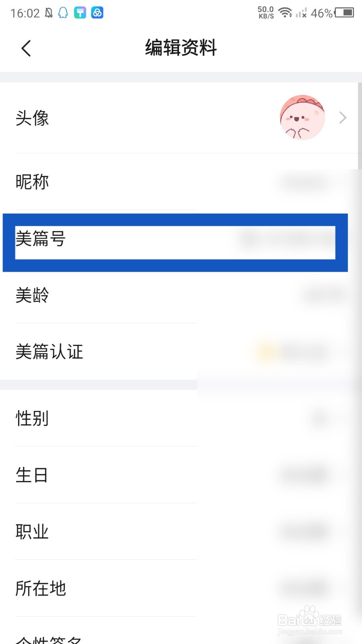This screenshot has width=362, height=644.
Task: Tap the mute bell status icon
Action: point(49,13)
